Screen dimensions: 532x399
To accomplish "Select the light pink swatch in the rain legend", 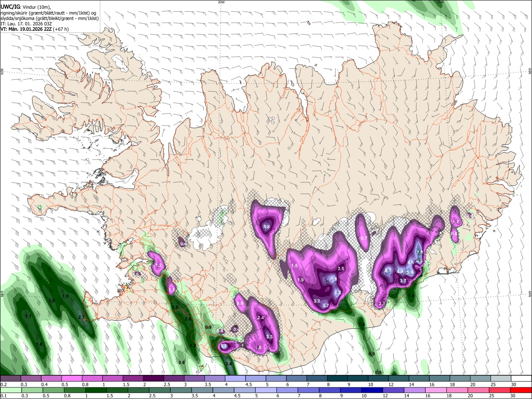I will (436, 390).
